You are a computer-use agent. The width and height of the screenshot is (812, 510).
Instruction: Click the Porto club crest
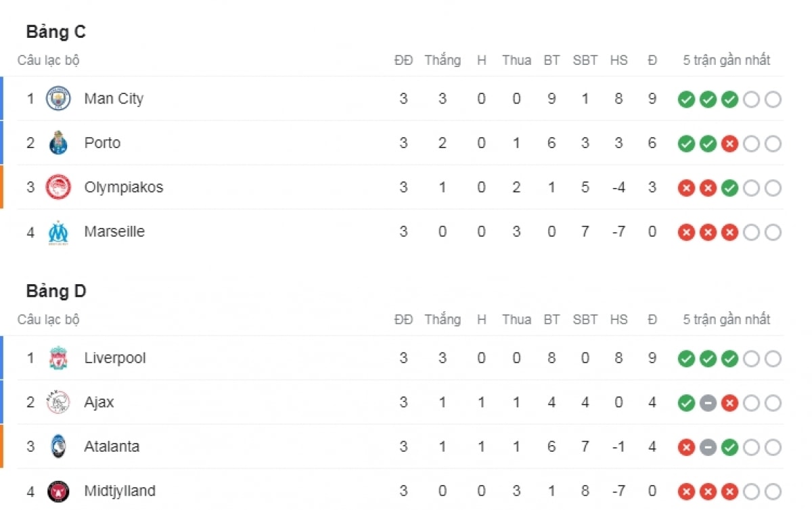click(58, 143)
